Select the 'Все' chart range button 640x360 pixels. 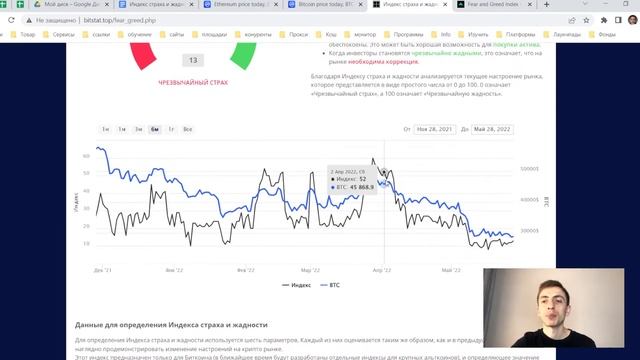187,129
